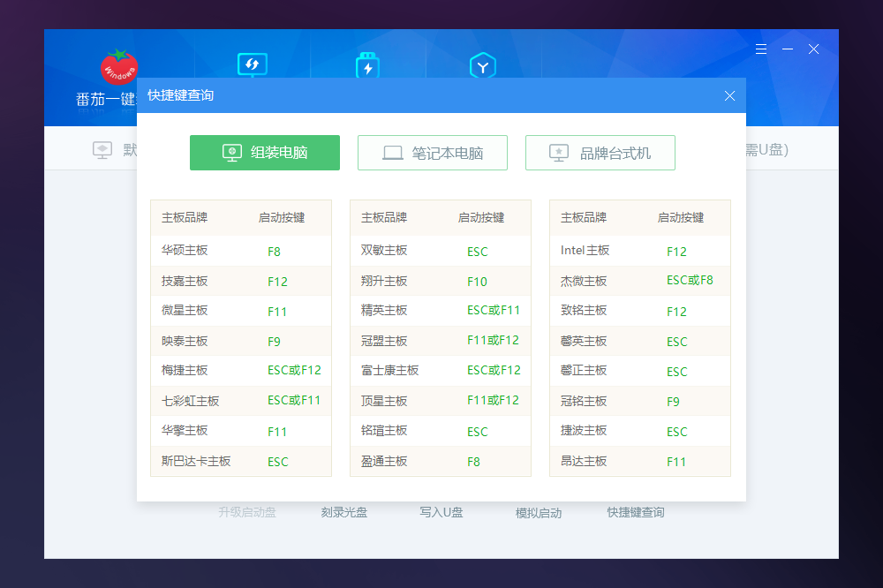Click the 华擎主板 row label
This screenshot has height=588, width=883.
[185, 431]
